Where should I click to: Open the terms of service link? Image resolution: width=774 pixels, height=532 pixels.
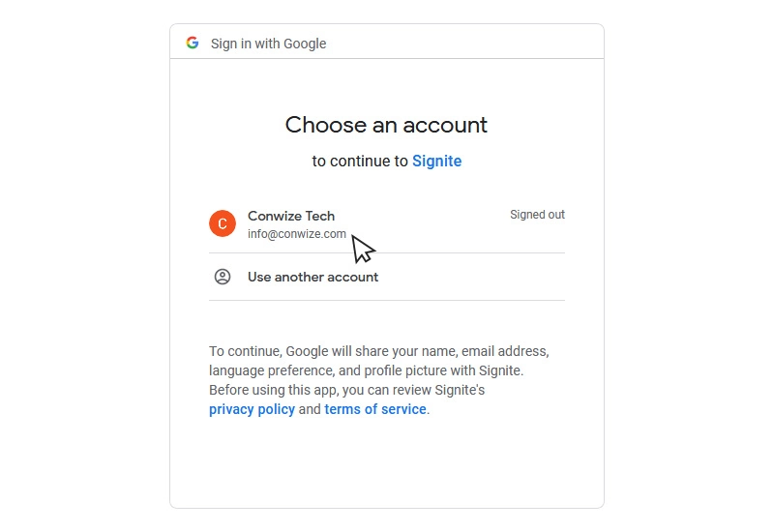375,409
